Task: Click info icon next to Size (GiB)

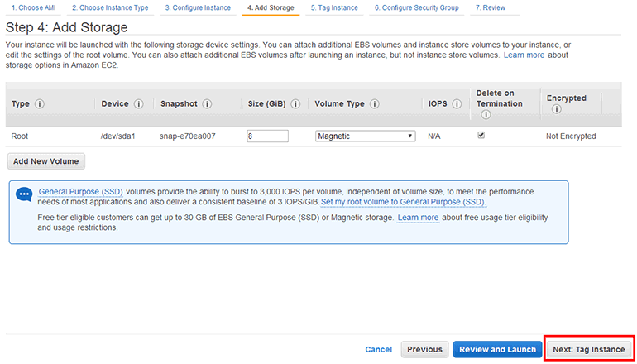Action: [297, 104]
